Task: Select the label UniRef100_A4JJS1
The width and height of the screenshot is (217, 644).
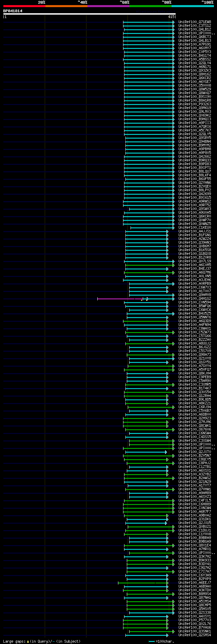Action: point(195,231)
